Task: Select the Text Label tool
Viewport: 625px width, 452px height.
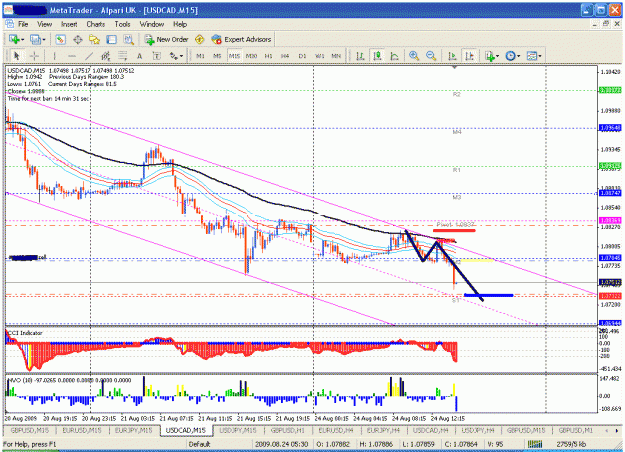Action: (x=157, y=56)
